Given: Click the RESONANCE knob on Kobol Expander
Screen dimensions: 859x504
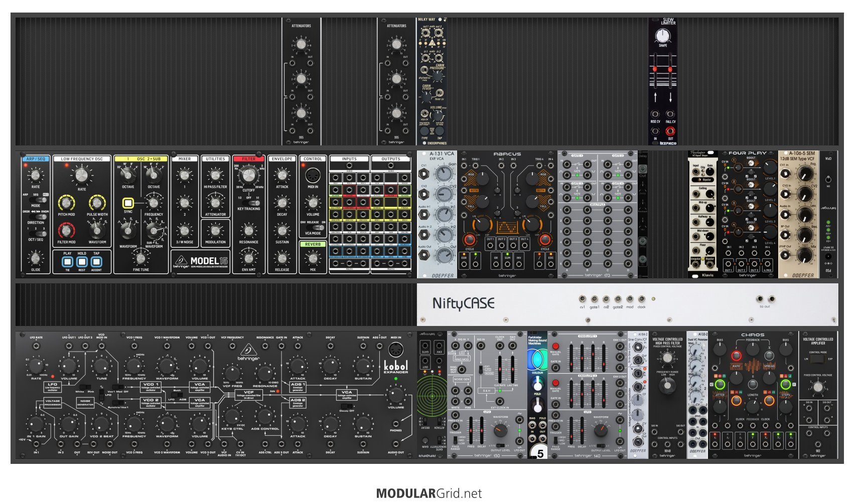Looking at the screenshot, I should 265,373.
